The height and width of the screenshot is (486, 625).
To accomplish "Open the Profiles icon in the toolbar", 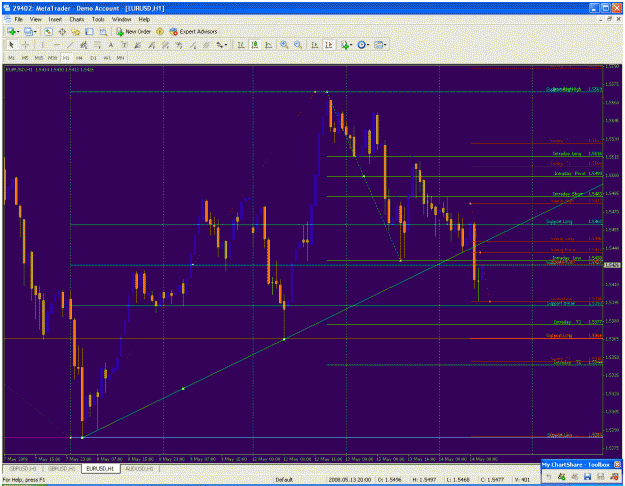I will pyautogui.click(x=28, y=32).
